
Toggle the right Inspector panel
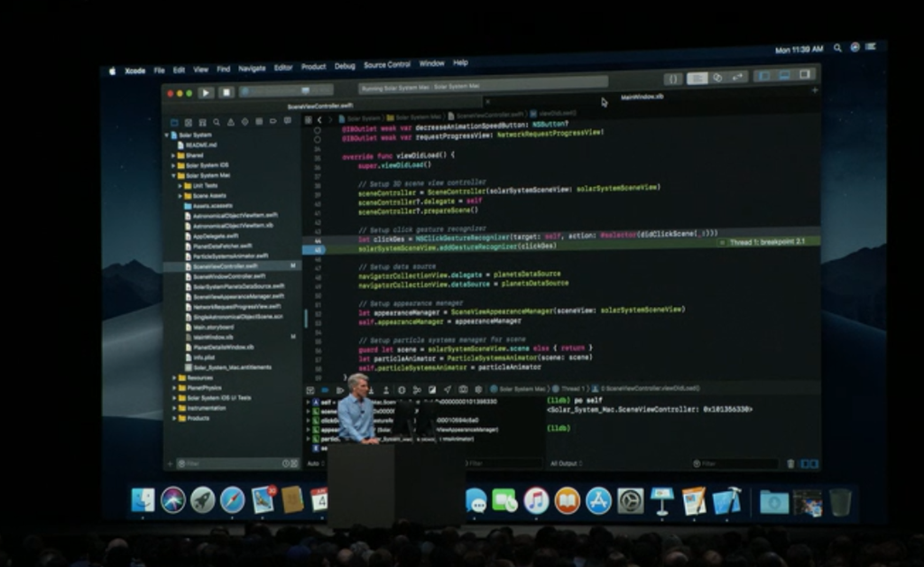[x=805, y=75]
